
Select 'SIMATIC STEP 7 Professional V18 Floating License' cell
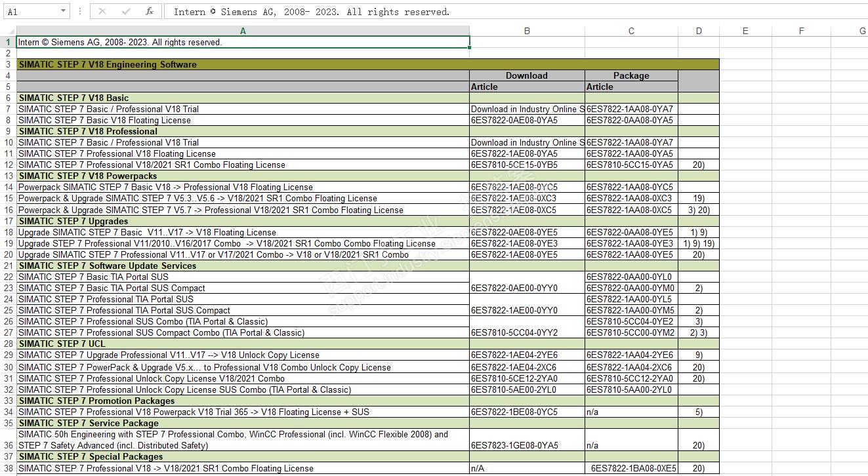click(243, 153)
